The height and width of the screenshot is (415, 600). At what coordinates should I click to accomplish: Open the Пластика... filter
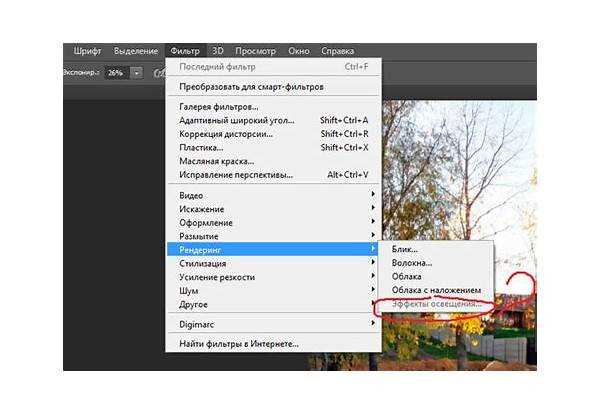[274, 147]
